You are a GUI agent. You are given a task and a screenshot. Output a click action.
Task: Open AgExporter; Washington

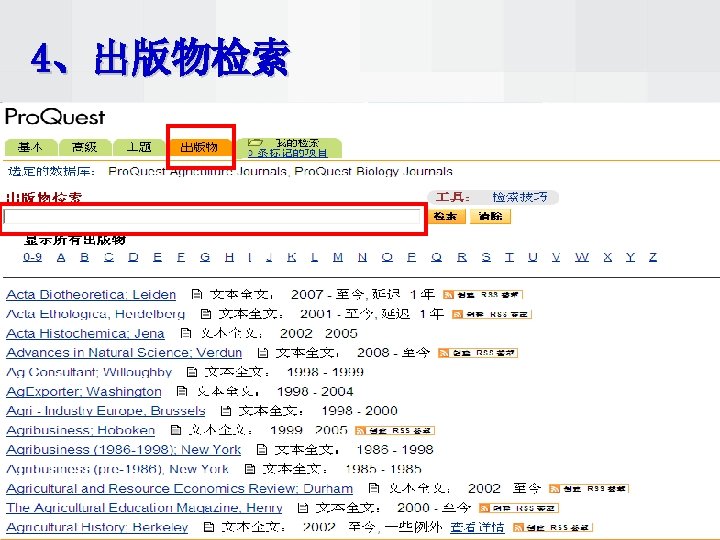click(x=84, y=392)
